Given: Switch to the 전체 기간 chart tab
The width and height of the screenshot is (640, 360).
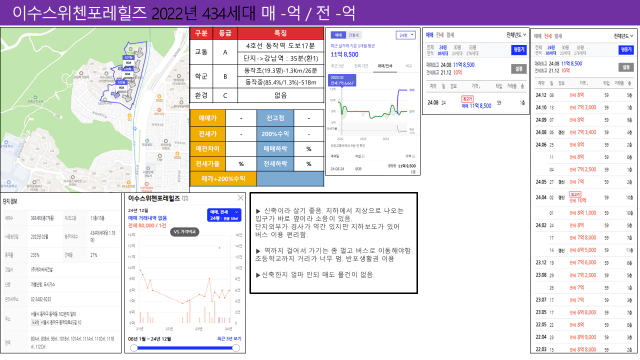Looking at the screenshot, I should (x=361, y=66).
